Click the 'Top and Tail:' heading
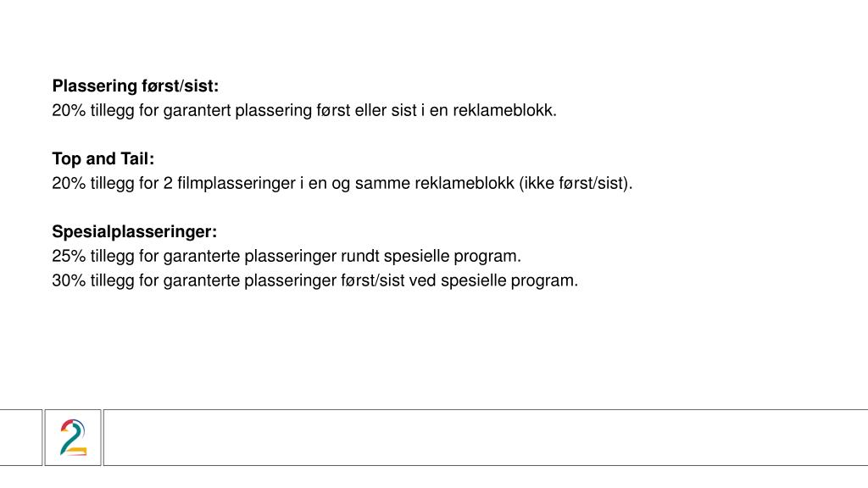 click(x=103, y=158)
